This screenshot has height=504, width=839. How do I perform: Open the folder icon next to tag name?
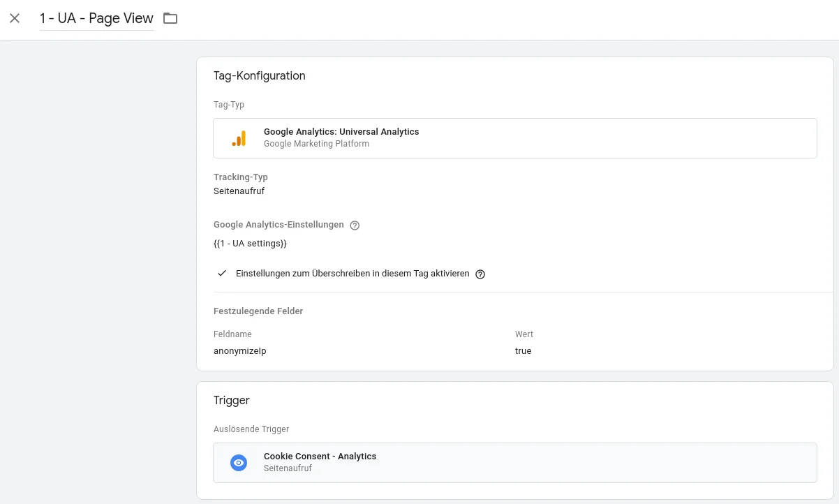pyautogui.click(x=170, y=18)
